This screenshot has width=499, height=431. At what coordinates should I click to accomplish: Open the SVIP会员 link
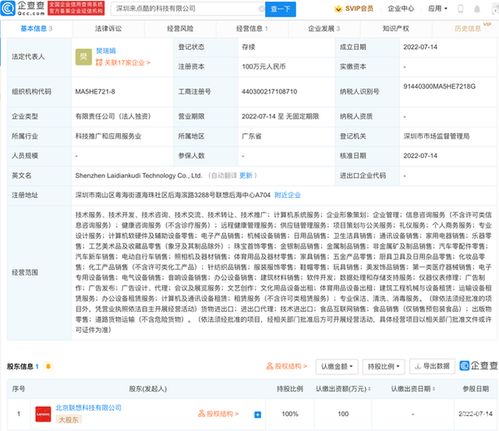[354, 9]
